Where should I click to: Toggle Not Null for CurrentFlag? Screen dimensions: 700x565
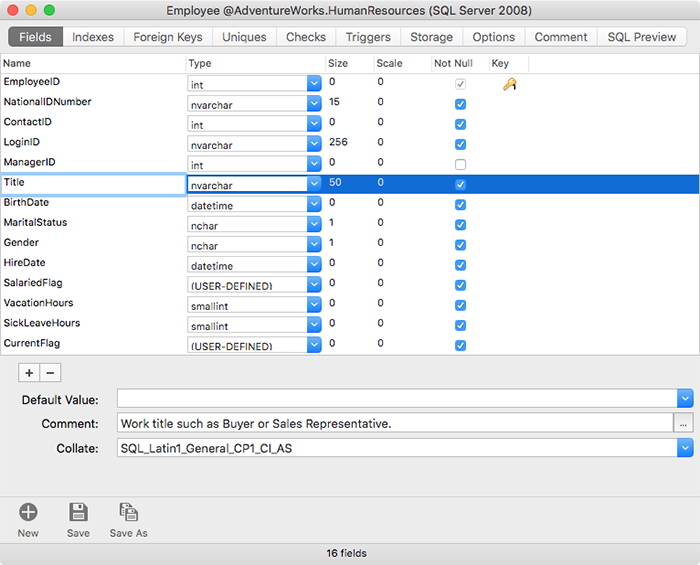(x=460, y=345)
